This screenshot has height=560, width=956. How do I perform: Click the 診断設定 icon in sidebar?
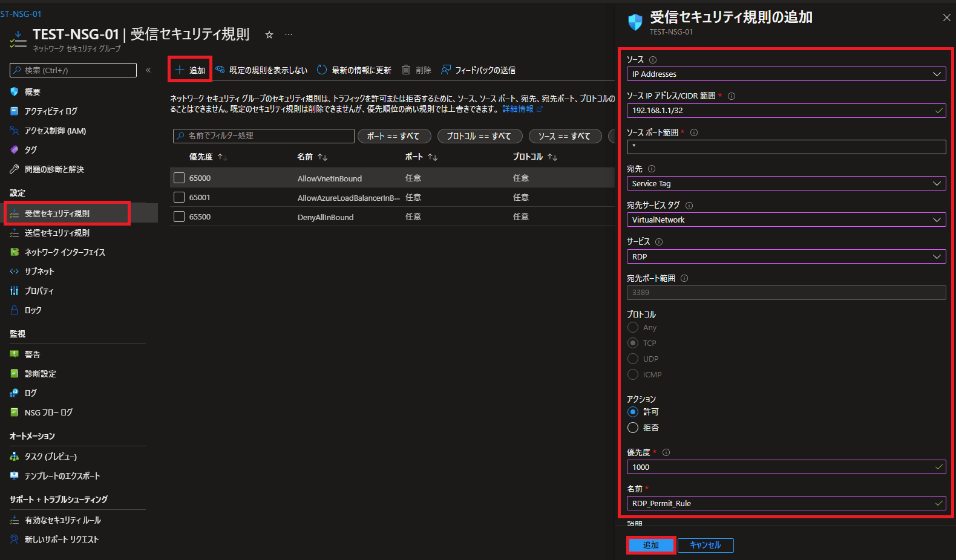click(x=15, y=374)
